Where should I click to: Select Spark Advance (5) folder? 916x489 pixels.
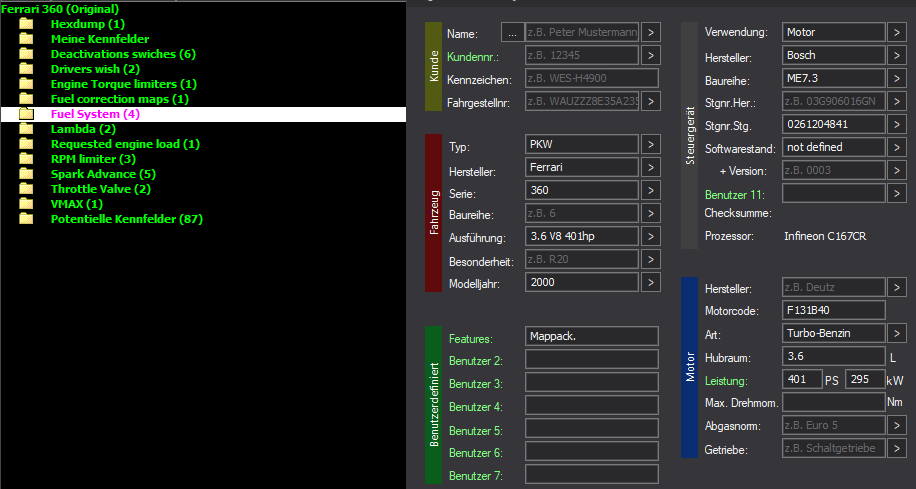pyautogui.click(x=103, y=174)
